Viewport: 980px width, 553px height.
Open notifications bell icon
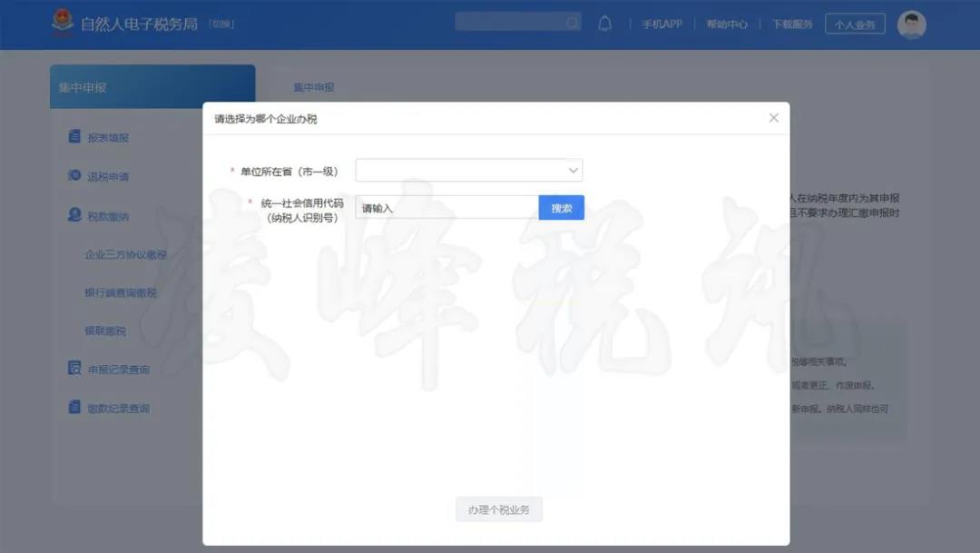coord(604,24)
